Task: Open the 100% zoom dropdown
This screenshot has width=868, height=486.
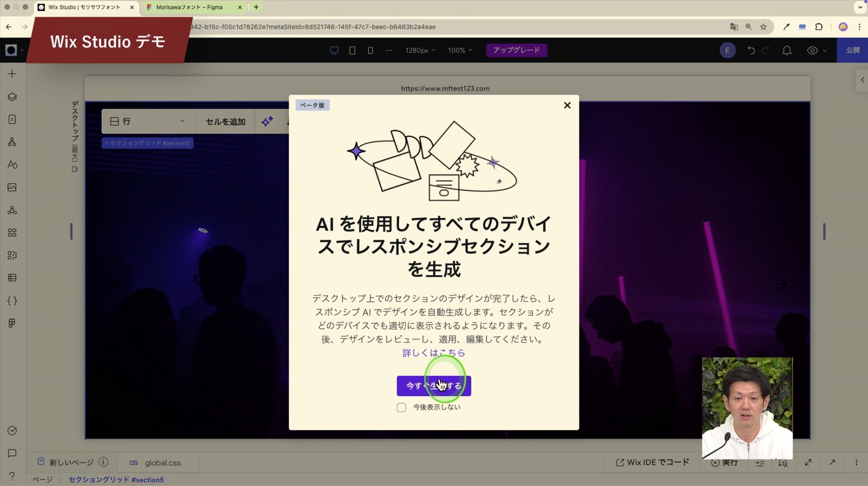Action: click(x=460, y=50)
